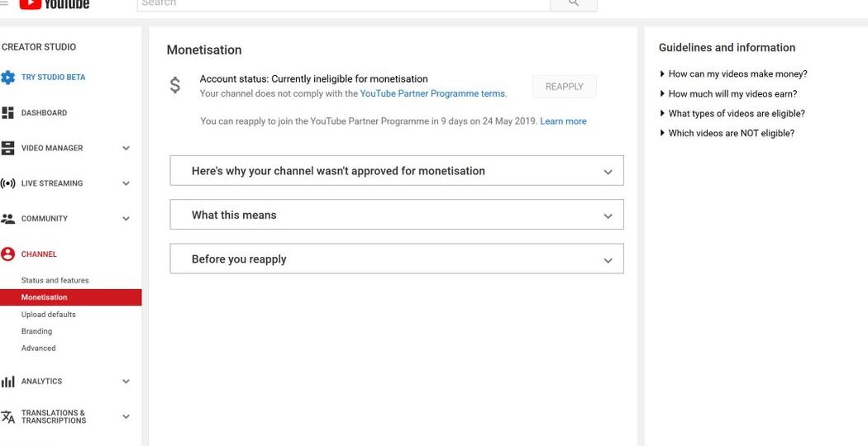
Task: Click the Channel person icon
Action: tap(7, 254)
